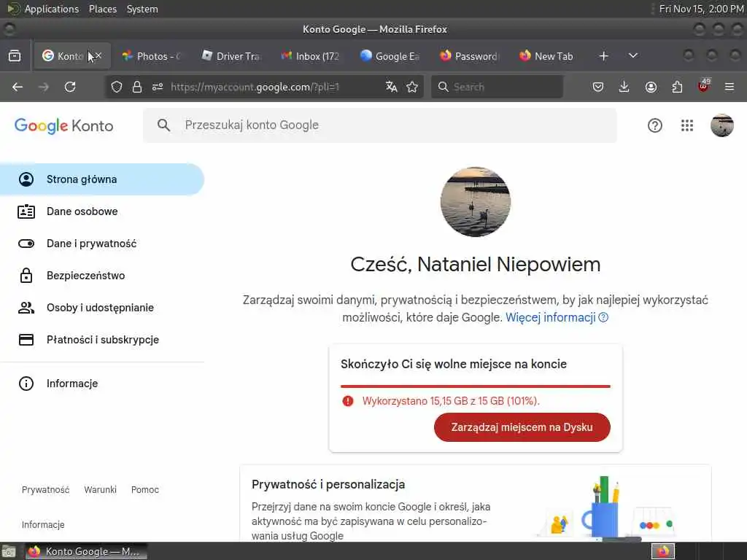Focus the Przeszukaj konto Google search field
The width and height of the screenshot is (747, 560).
tap(379, 125)
